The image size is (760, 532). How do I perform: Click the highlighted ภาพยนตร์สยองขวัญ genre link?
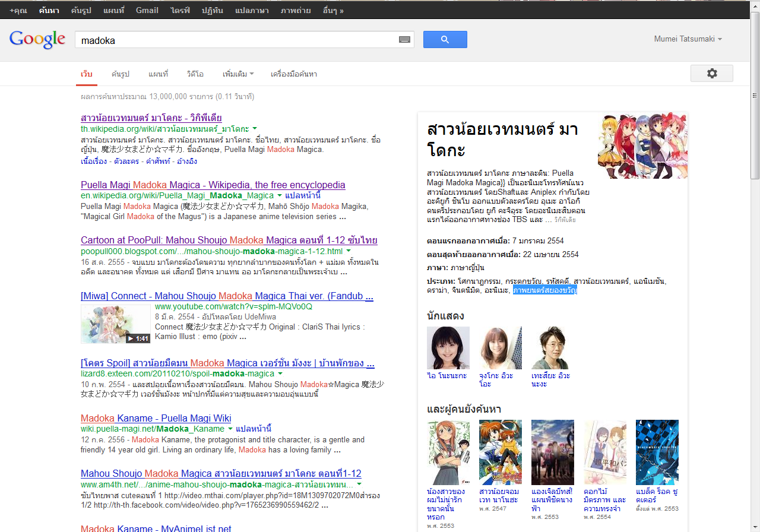coord(545,290)
